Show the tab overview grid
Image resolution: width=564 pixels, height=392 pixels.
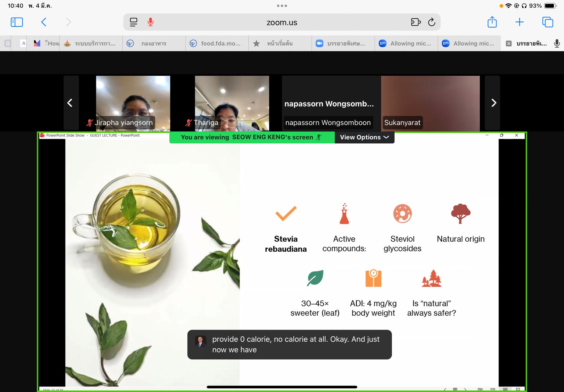pyautogui.click(x=547, y=22)
